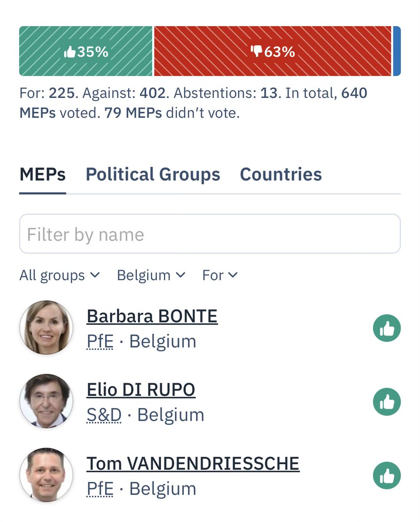Click the blue abstentions bar segment
The height and width of the screenshot is (522, 420).
click(397, 51)
